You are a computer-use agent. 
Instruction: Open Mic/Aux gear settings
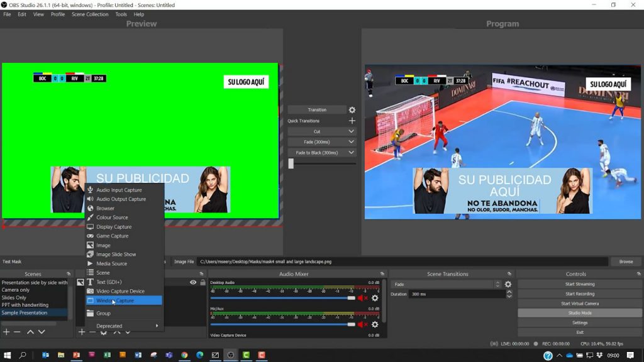[375, 324]
